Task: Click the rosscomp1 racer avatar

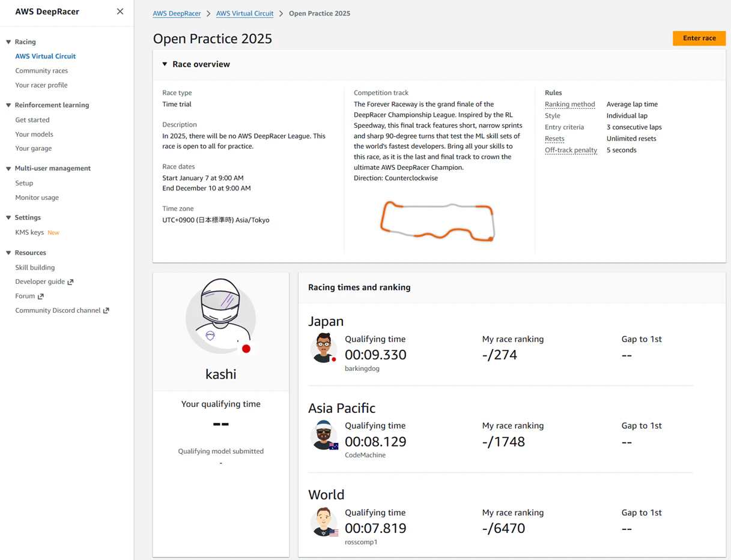Action: click(324, 522)
